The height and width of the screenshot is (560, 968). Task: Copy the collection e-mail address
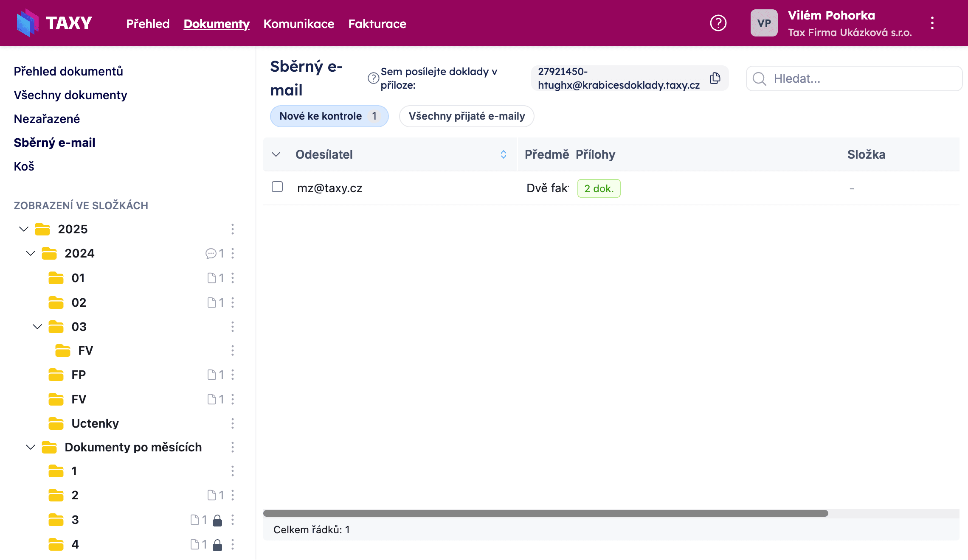click(x=715, y=78)
